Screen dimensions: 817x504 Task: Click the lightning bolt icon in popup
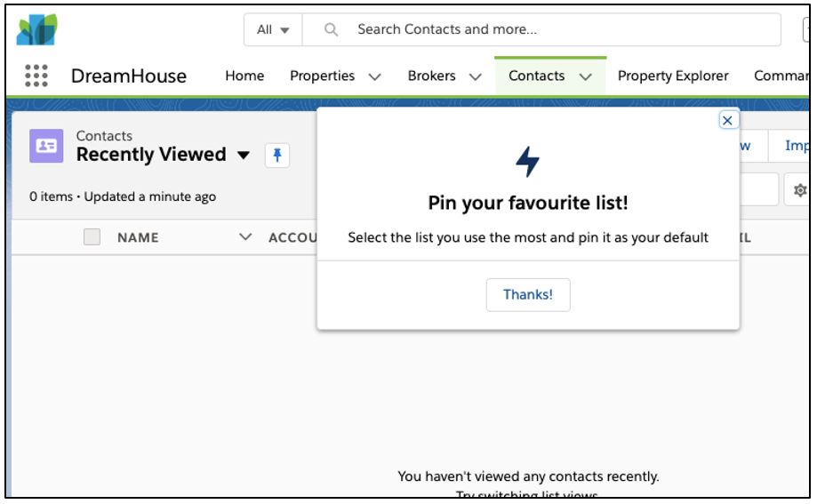tap(527, 162)
